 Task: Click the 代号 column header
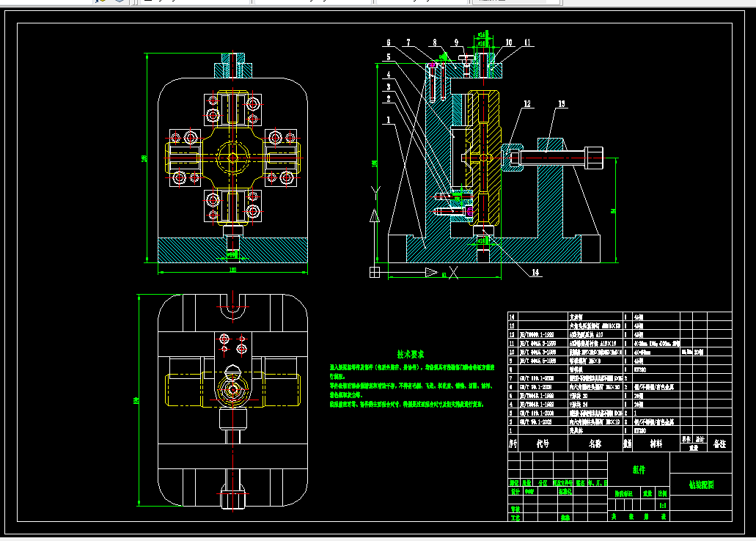[x=543, y=444]
